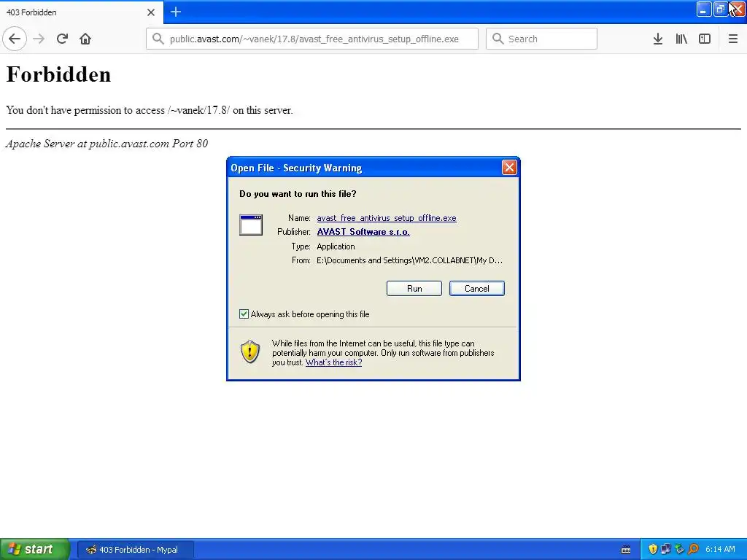Click the orange magnifier tray icon

point(693,550)
